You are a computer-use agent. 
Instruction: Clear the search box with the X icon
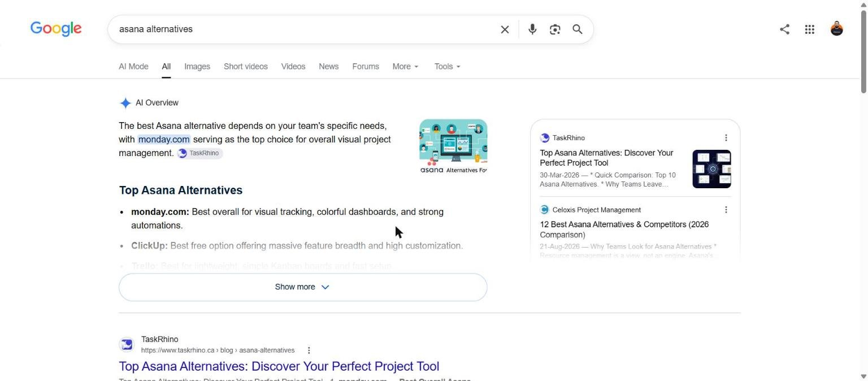coord(505,29)
